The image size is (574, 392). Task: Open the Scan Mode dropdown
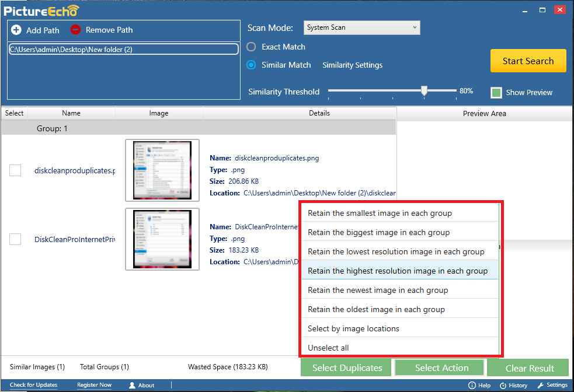pos(361,27)
